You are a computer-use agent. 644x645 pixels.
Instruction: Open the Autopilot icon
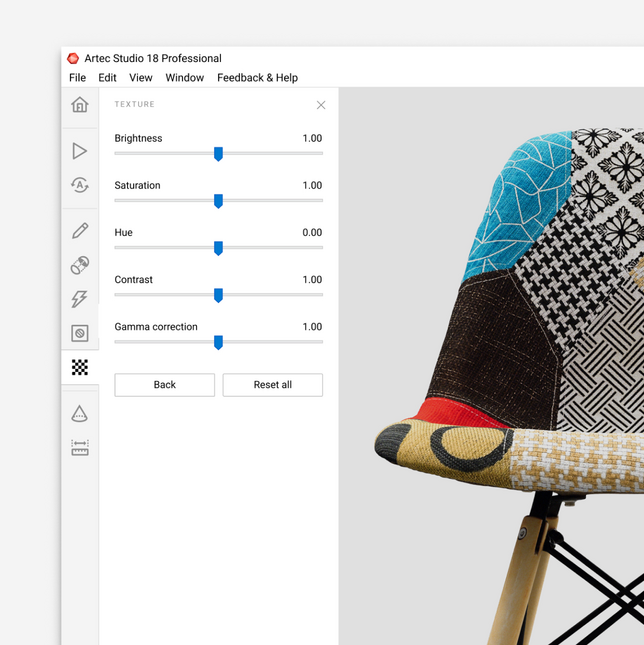pos(80,185)
